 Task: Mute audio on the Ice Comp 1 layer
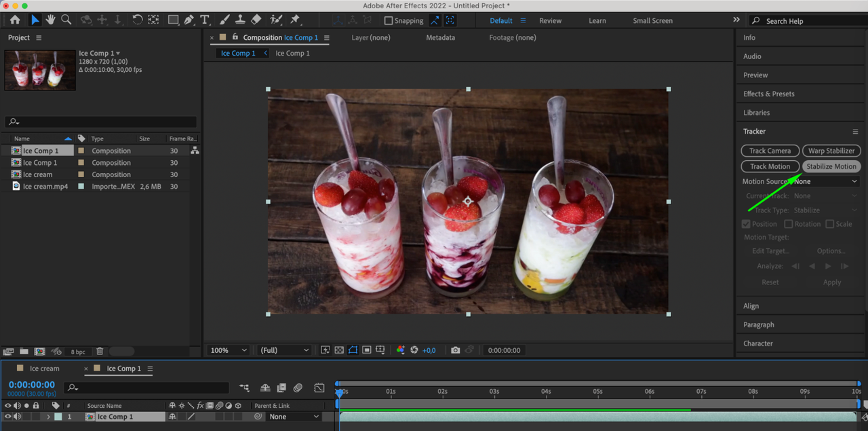[18, 416]
